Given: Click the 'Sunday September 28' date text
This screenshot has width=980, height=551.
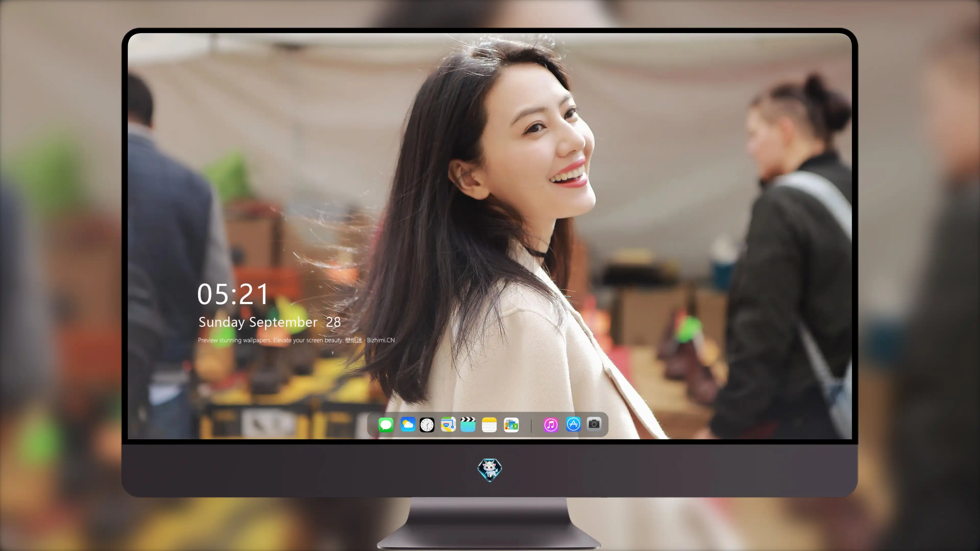Looking at the screenshot, I should coord(270,322).
